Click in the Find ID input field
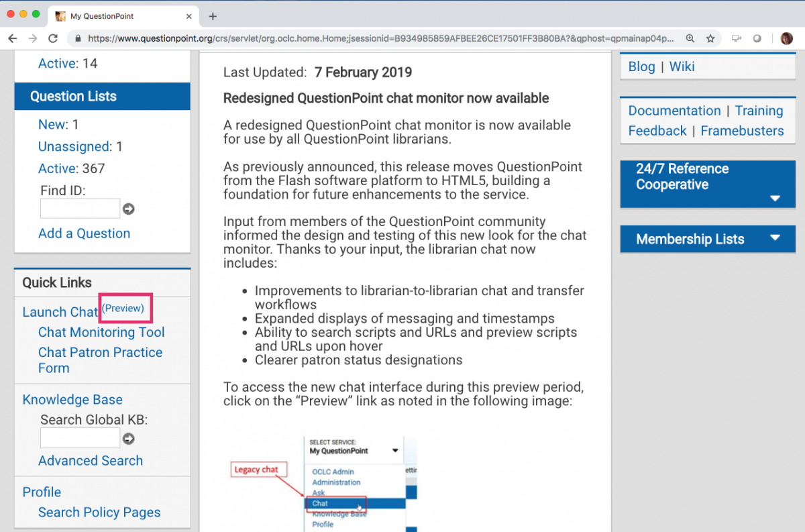 pyautogui.click(x=80, y=209)
